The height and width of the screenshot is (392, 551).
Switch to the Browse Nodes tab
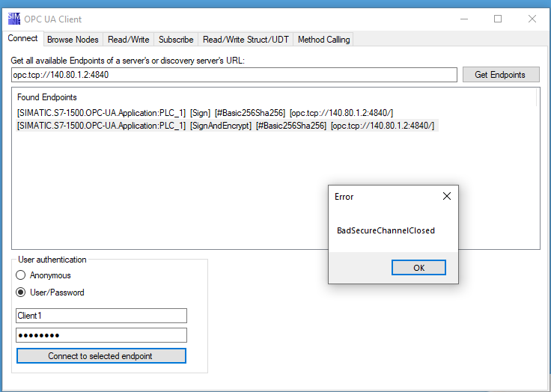pyautogui.click(x=73, y=40)
